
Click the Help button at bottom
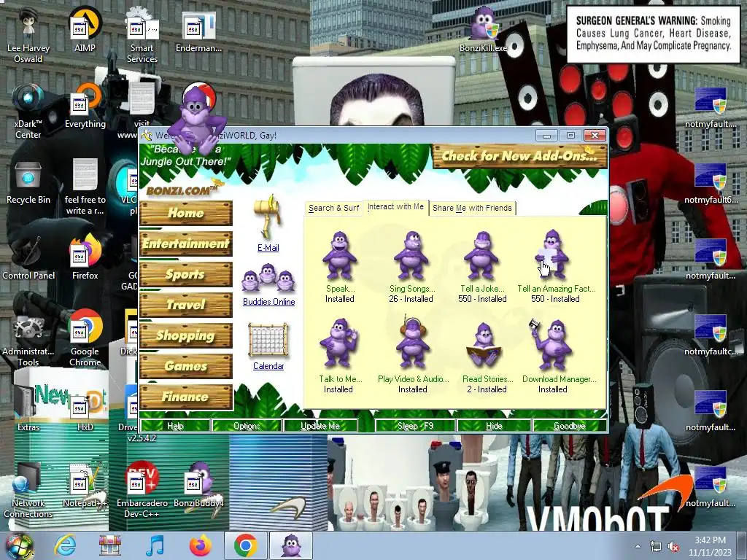pos(175,426)
